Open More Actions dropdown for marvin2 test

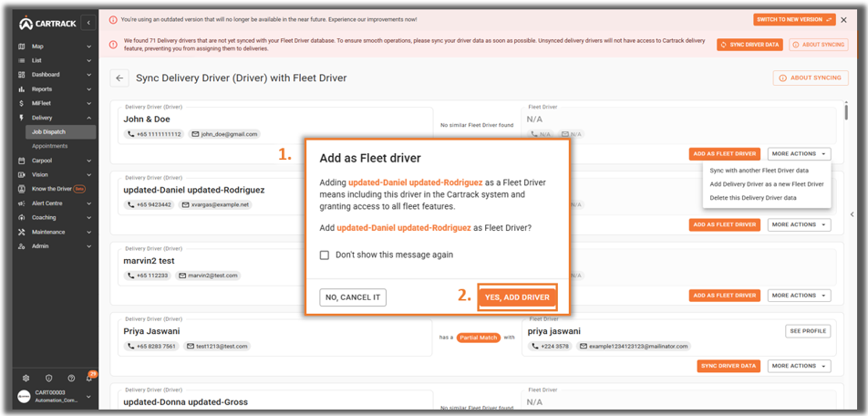tap(799, 296)
